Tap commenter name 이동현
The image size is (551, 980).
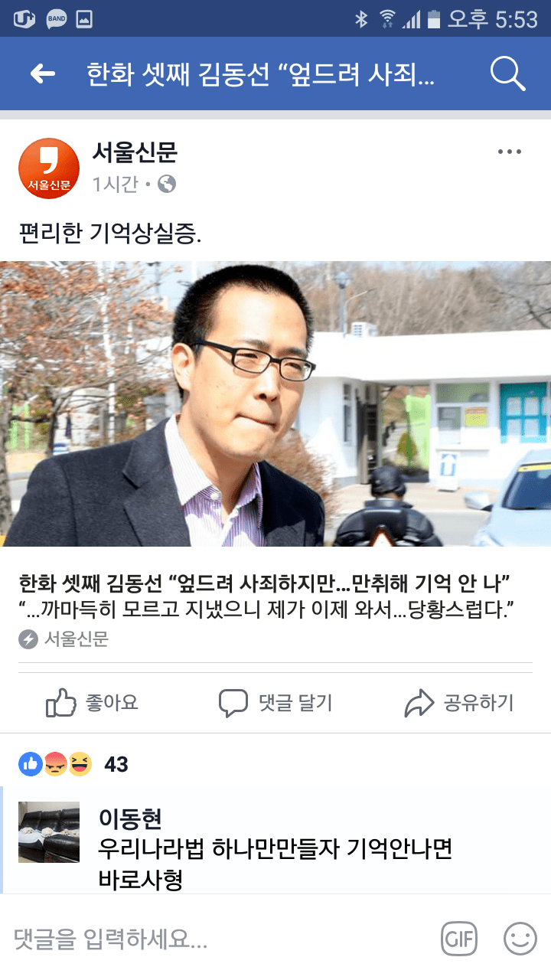pyautogui.click(x=130, y=818)
